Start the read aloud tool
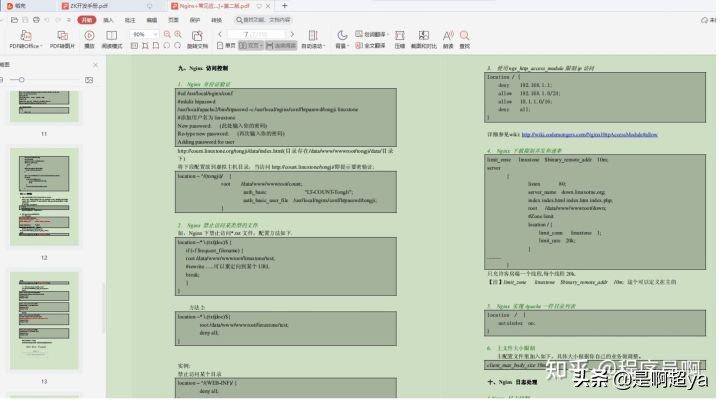The width and height of the screenshot is (720, 400). point(448,39)
